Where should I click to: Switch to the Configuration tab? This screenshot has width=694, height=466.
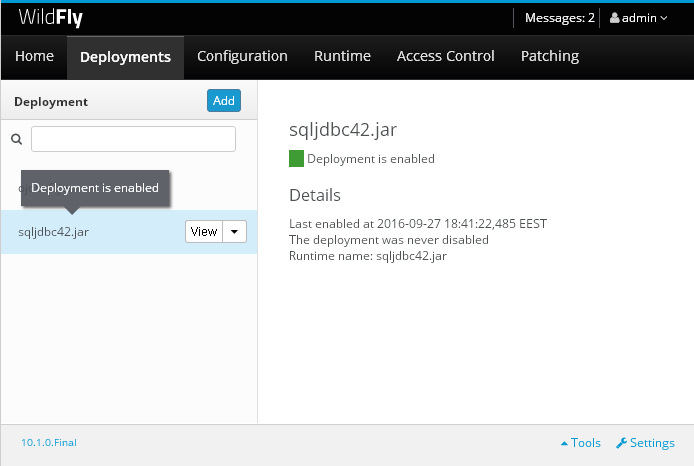click(x=242, y=56)
